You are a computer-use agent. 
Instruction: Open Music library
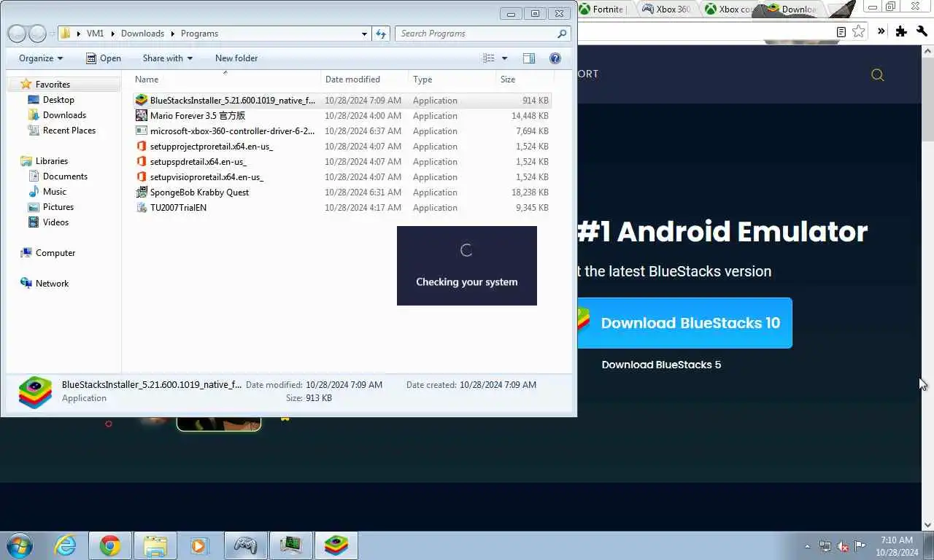54,192
